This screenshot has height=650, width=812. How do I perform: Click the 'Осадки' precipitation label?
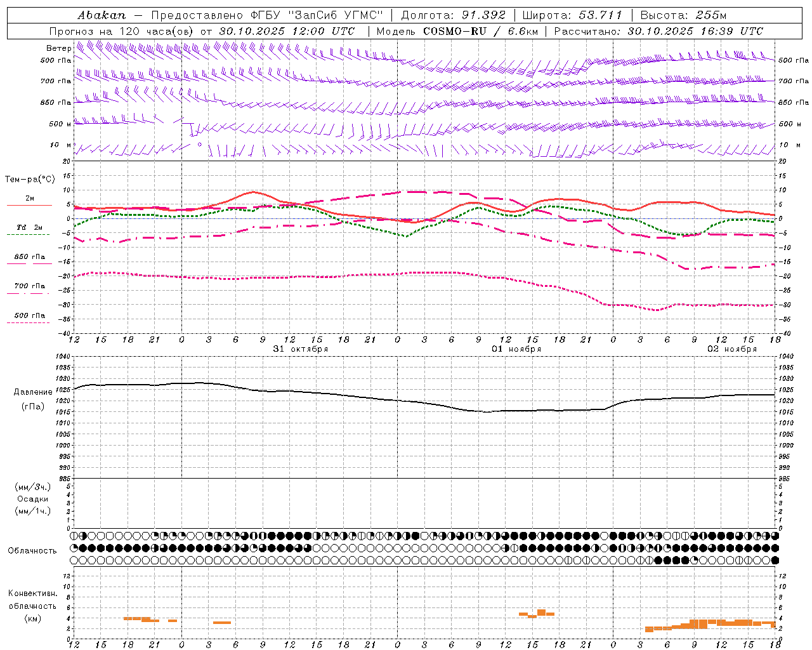point(34,499)
